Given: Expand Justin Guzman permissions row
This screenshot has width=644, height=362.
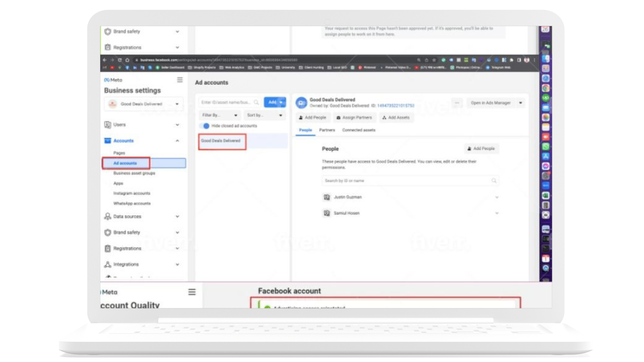Looking at the screenshot, I should click(x=497, y=197).
